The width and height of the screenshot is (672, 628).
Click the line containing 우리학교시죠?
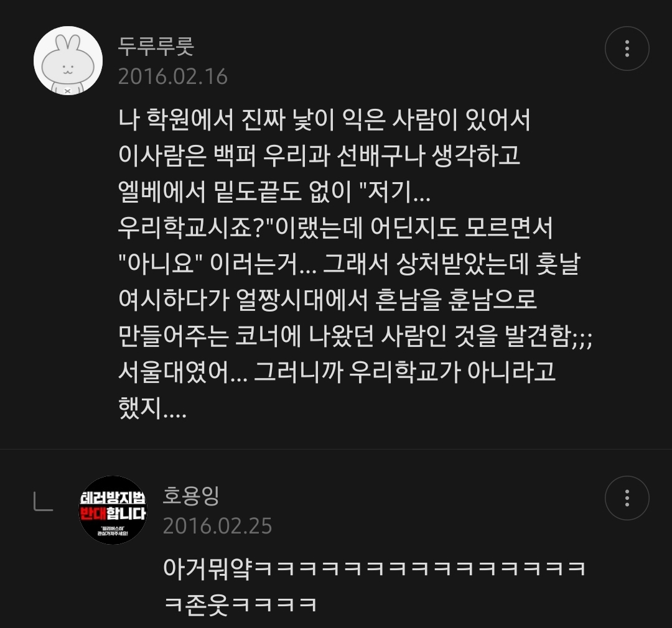coord(335,228)
